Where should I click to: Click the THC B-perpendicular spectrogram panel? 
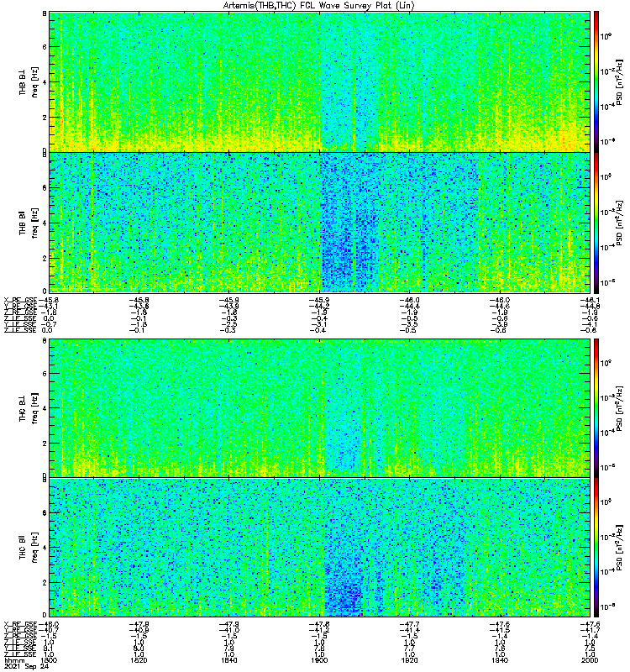point(319,408)
